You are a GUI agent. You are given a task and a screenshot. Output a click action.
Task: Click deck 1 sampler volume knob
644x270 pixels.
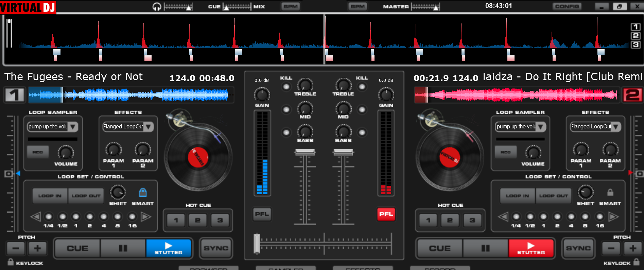pos(66,152)
